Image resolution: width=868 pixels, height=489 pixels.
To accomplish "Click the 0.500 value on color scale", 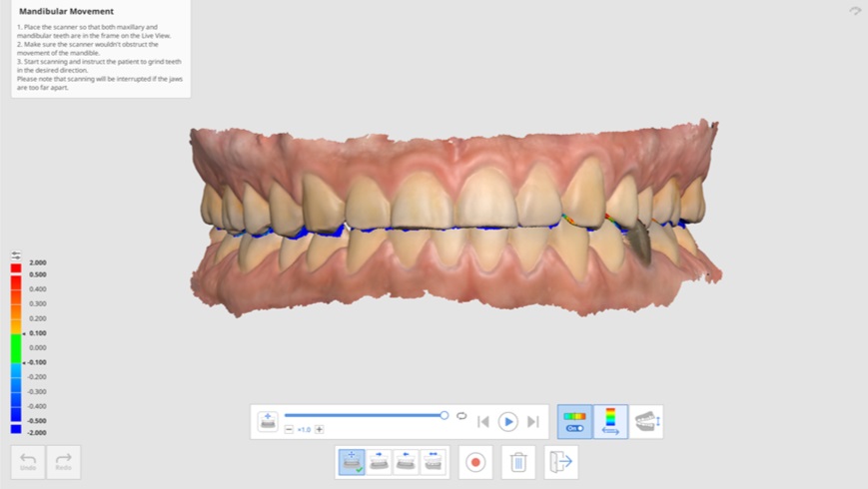I will tap(38, 274).
